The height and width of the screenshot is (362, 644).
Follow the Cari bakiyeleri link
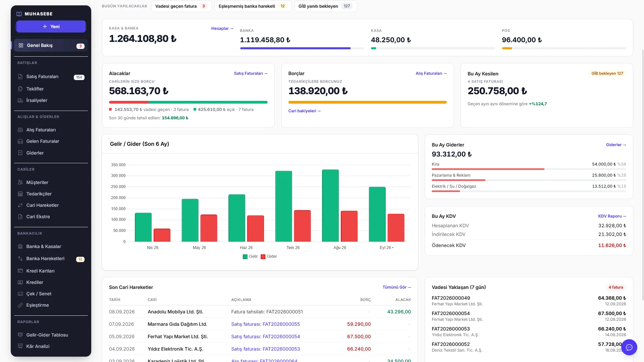(305, 111)
